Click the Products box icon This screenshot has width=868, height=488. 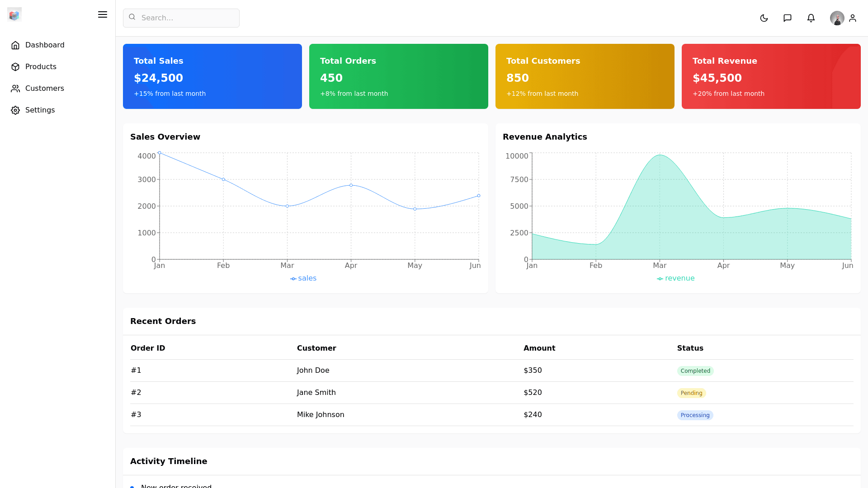pyautogui.click(x=15, y=67)
